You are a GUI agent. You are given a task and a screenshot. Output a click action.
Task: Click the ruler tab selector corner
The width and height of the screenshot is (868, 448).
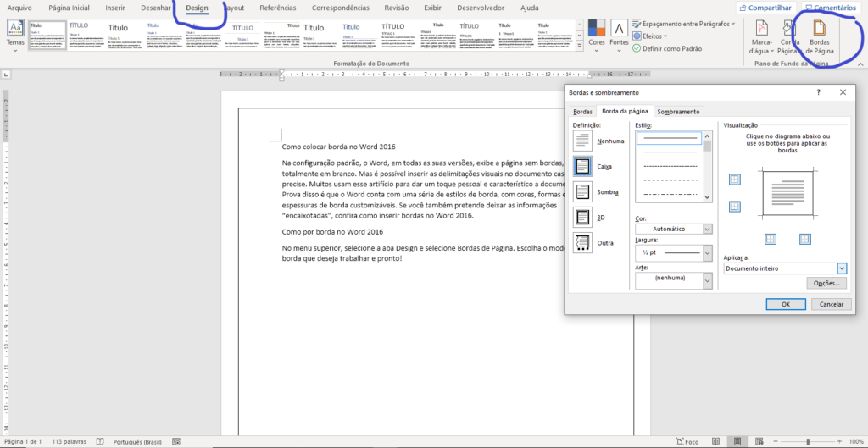point(6,75)
